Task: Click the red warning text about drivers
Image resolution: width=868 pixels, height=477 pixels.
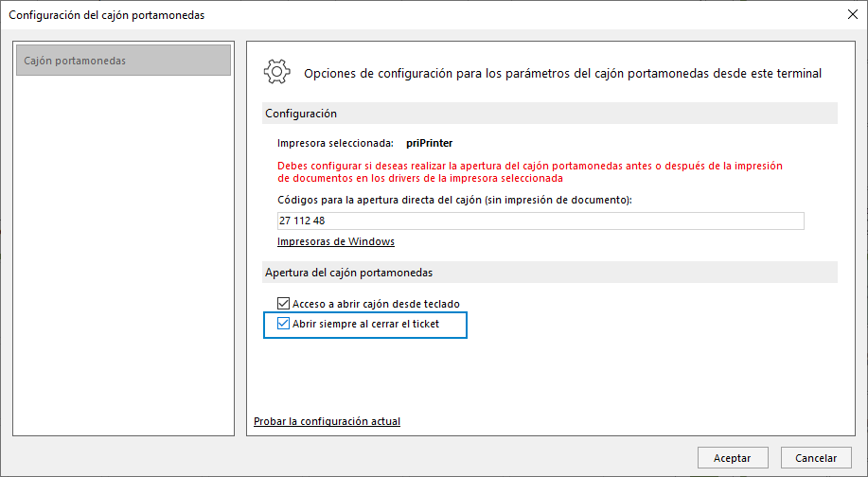Action: coord(530,171)
